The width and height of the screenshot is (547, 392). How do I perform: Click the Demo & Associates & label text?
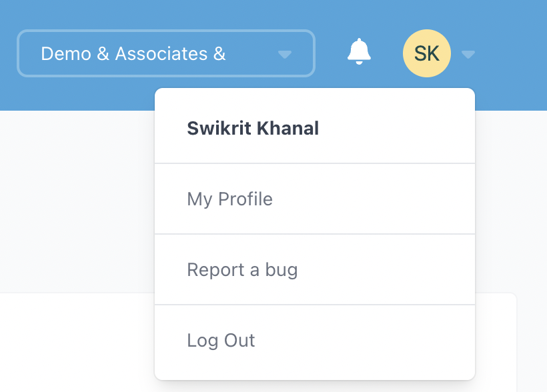tap(133, 54)
